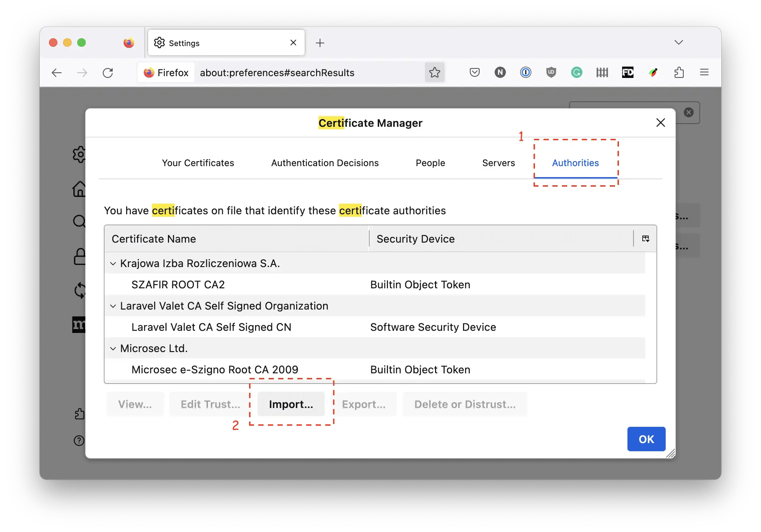Open the 1Password extension
761x532 pixels.
(x=526, y=73)
